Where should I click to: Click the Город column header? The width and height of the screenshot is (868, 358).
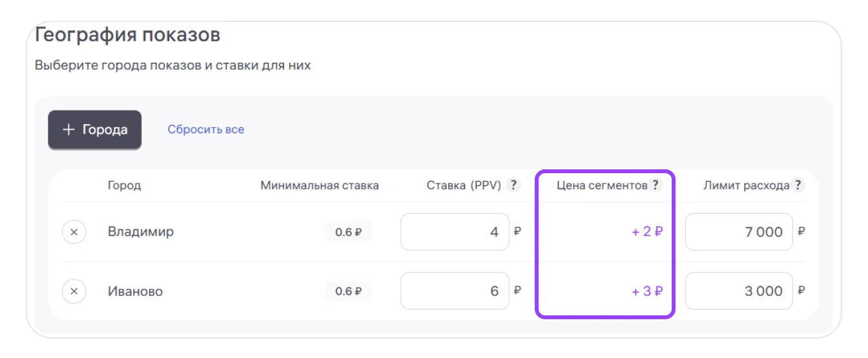coord(124,185)
